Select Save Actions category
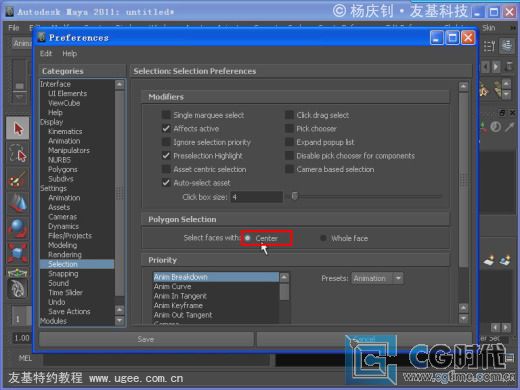Screen dimensions: 520x390 click(69, 311)
